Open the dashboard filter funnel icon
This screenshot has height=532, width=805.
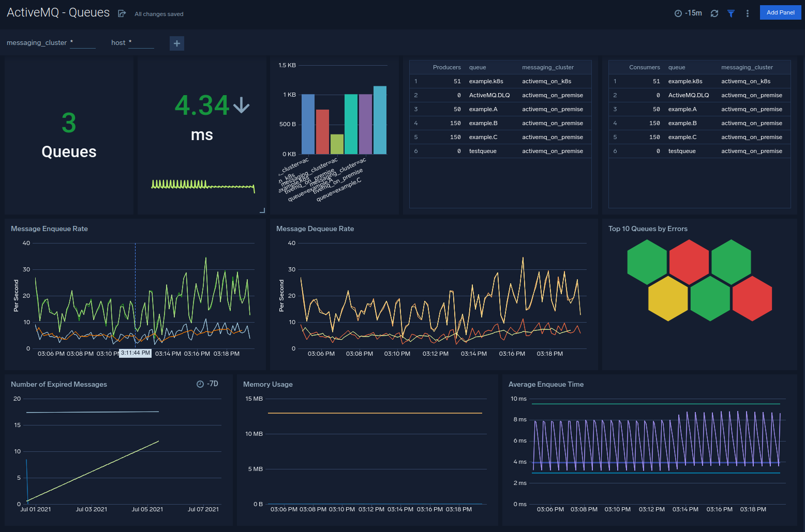click(731, 13)
